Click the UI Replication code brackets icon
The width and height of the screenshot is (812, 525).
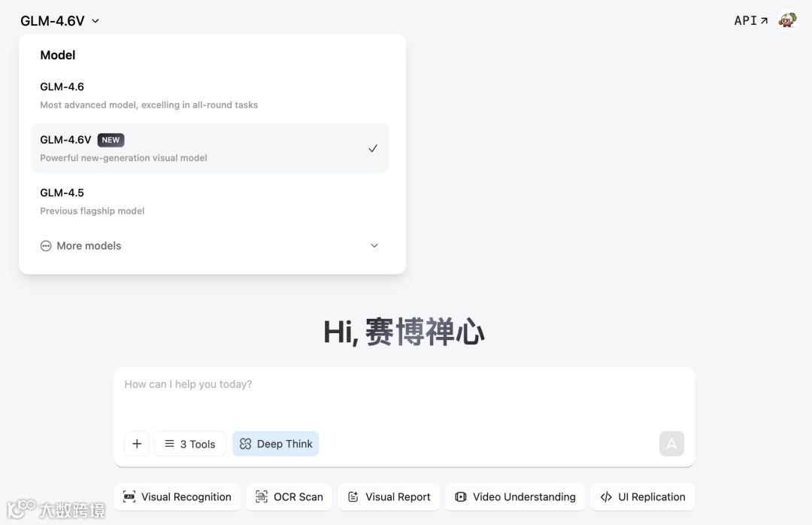[x=606, y=497]
